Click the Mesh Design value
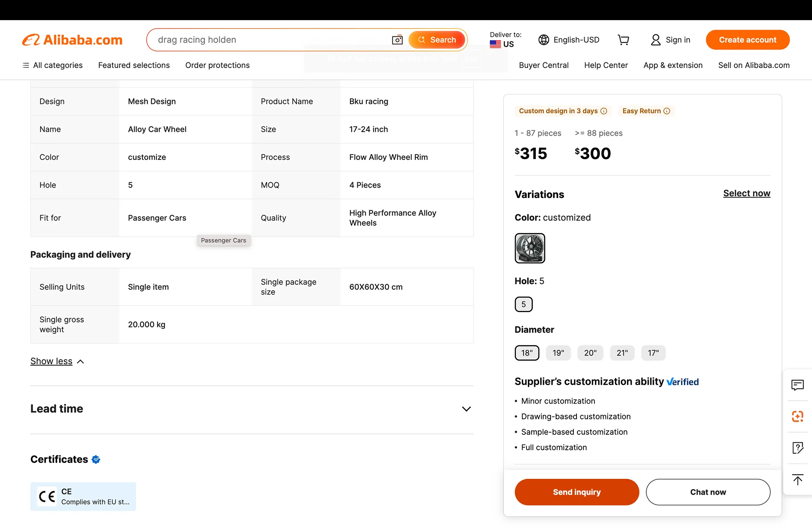Screen dimensions: 812x528 tap(152, 102)
